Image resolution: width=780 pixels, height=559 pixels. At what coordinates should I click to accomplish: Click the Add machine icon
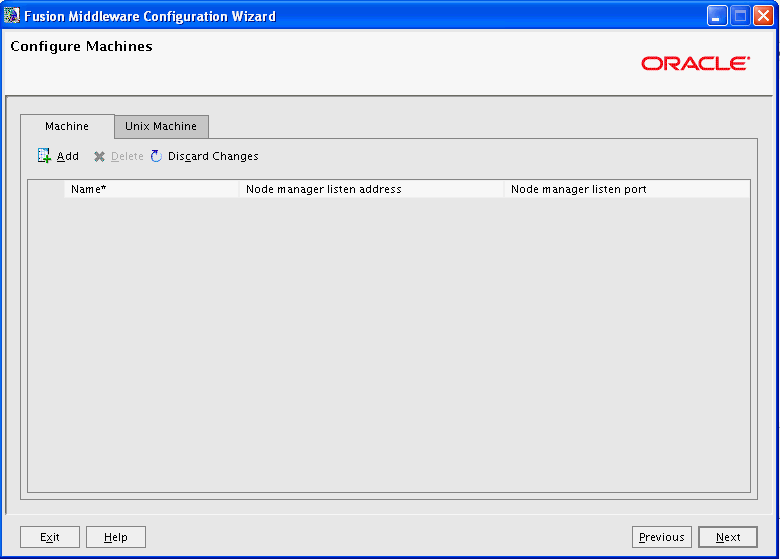pos(44,156)
